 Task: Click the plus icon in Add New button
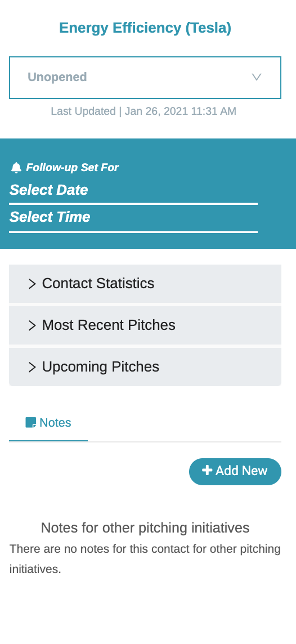(207, 470)
